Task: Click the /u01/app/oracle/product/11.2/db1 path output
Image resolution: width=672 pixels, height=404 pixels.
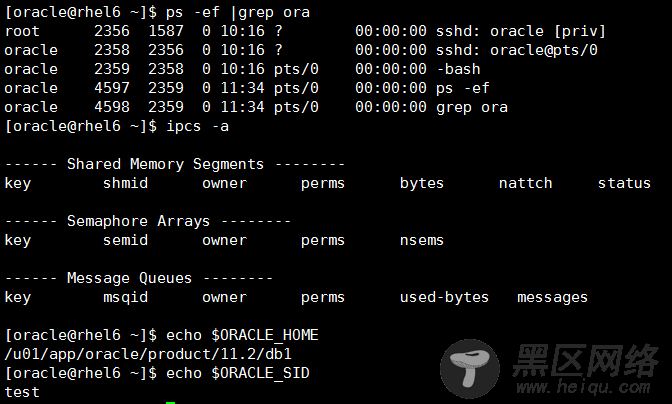Action: 148,354
